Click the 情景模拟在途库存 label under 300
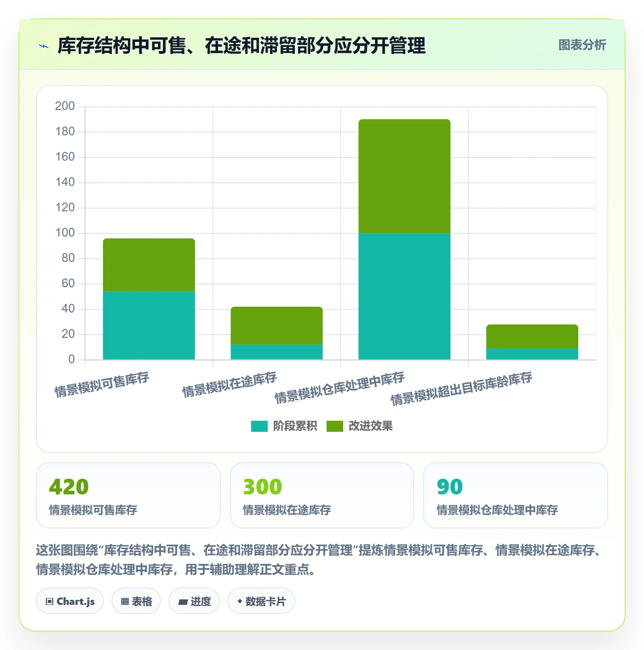This screenshot has width=644, height=650. coord(287,510)
